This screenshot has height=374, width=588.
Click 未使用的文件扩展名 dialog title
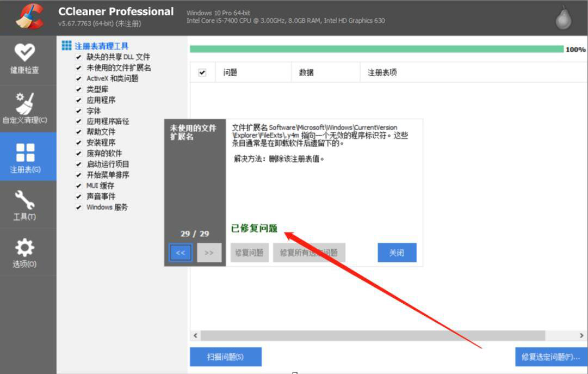pos(193,132)
